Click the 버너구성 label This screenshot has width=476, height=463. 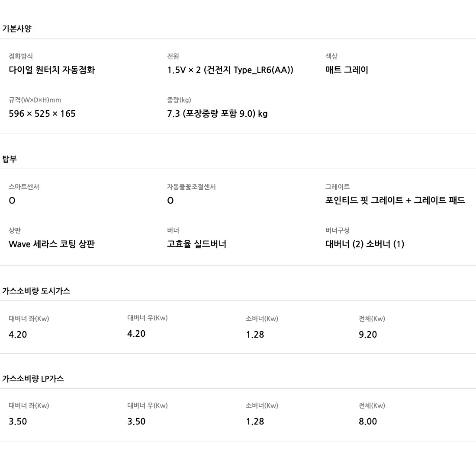(338, 230)
